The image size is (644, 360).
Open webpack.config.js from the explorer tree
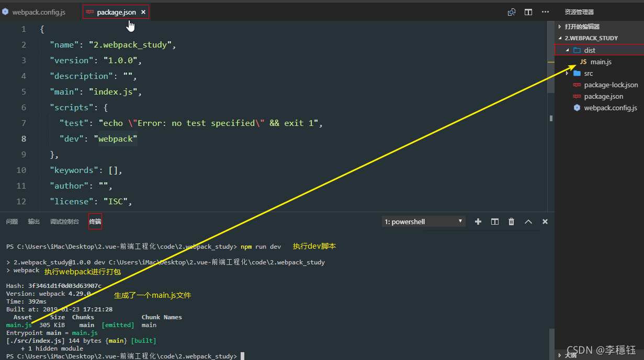point(611,108)
